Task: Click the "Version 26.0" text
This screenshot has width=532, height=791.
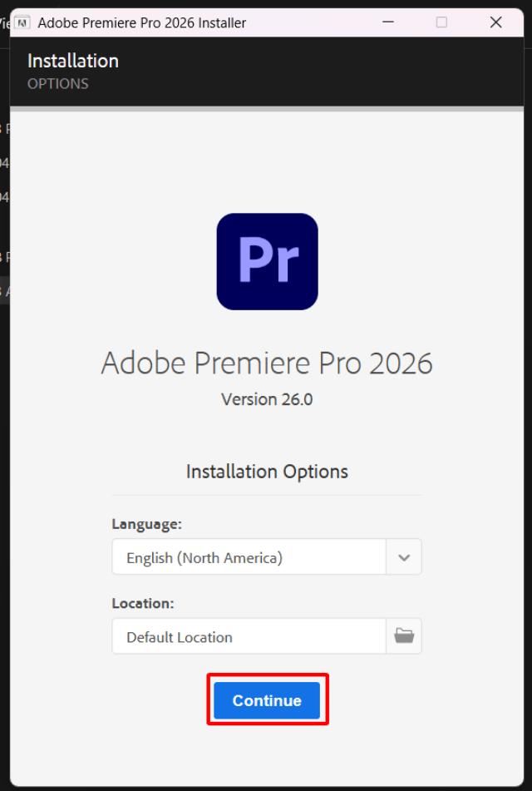Action: click(267, 399)
